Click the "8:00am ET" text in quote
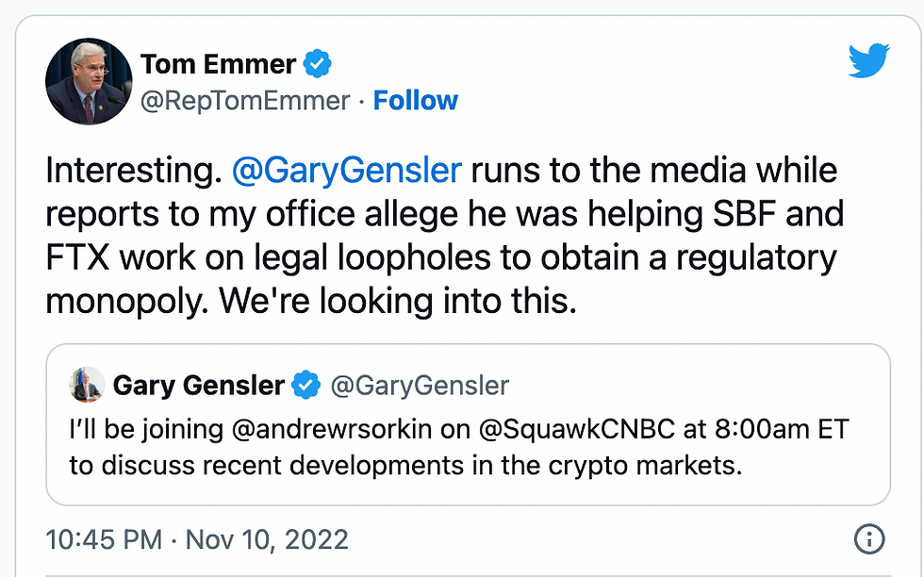This screenshot has height=577, width=924. click(782, 429)
